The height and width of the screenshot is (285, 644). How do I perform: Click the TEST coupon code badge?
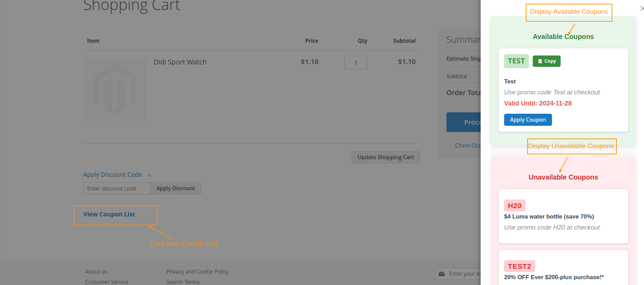pyautogui.click(x=516, y=61)
